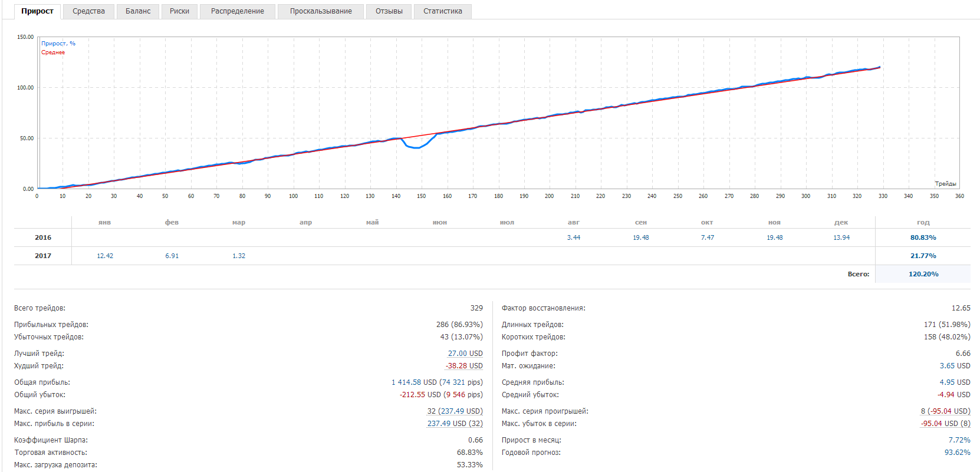The image size is (980, 472).
Task: Open max winning streak link 32 (237.49 USD)
Action: tap(455, 411)
